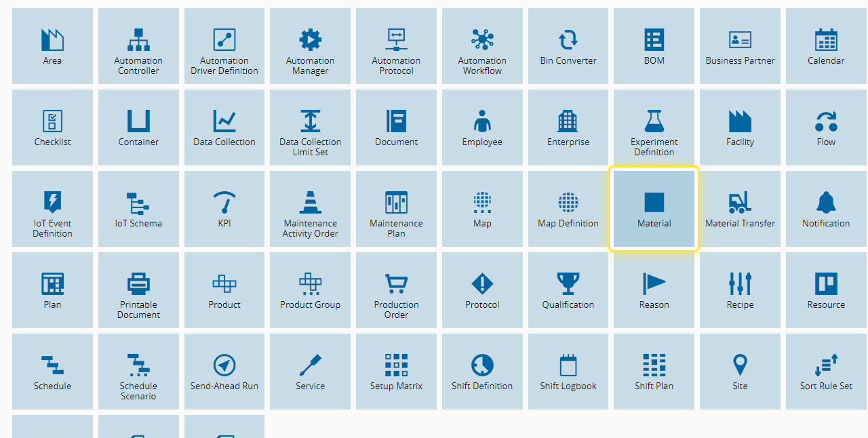Open the Flow tile
The image size is (868, 438).
click(x=826, y=127)
